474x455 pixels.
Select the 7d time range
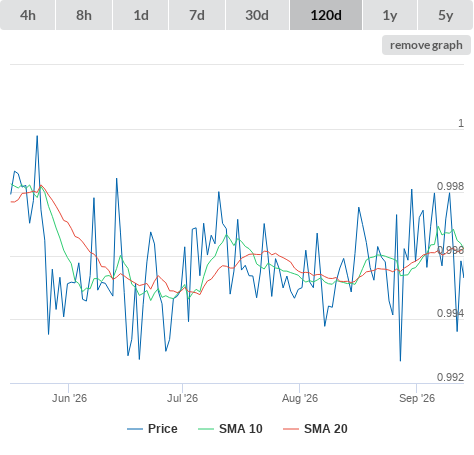pyautogui.click(x=197, y=15)
